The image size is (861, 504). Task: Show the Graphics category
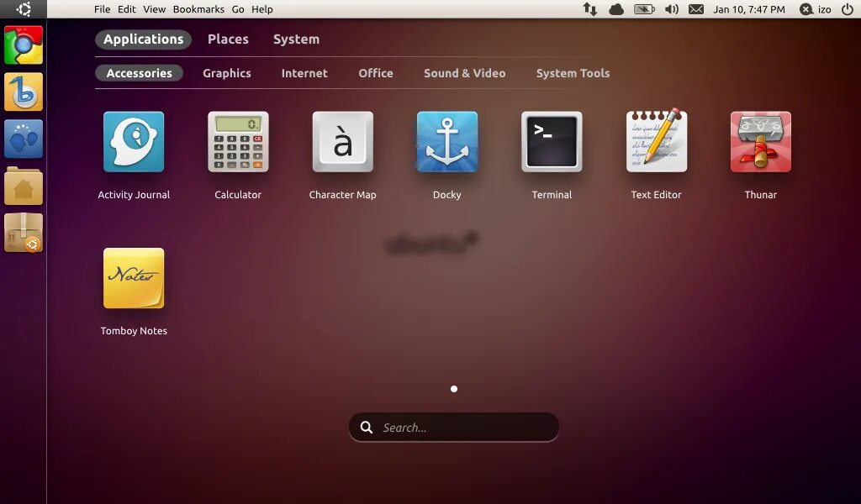tap(227, 73)
